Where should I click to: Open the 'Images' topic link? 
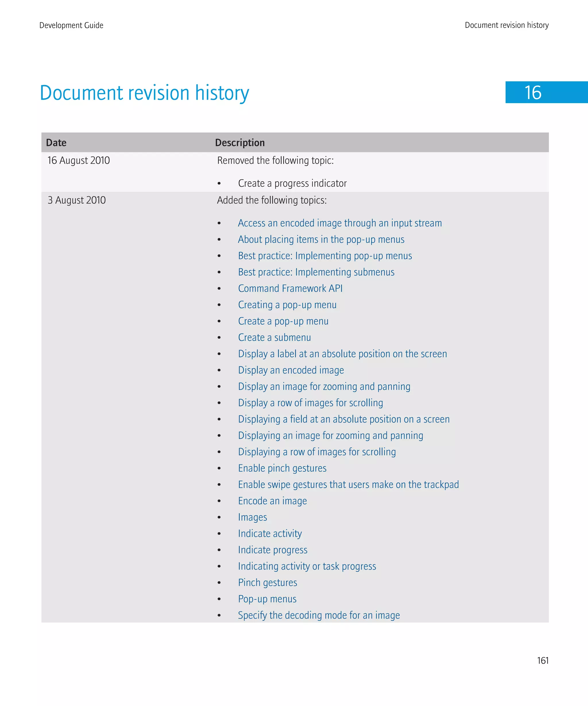[253, 517]
